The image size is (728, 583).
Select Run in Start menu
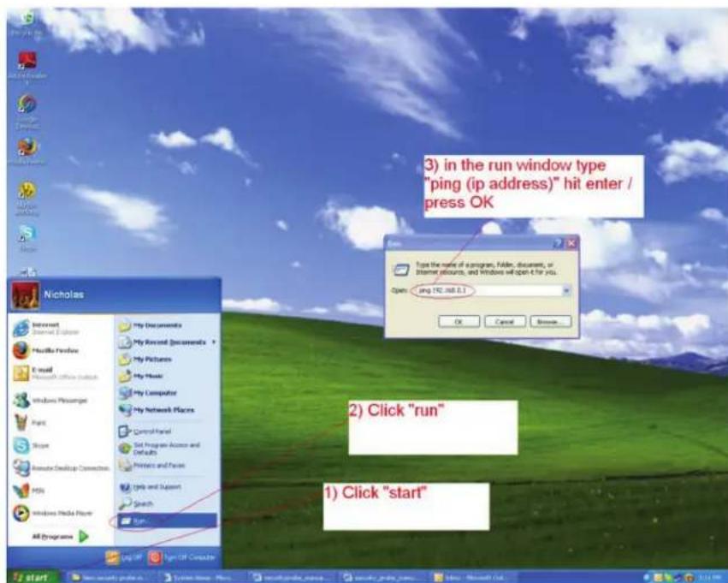tap(167, 521)
